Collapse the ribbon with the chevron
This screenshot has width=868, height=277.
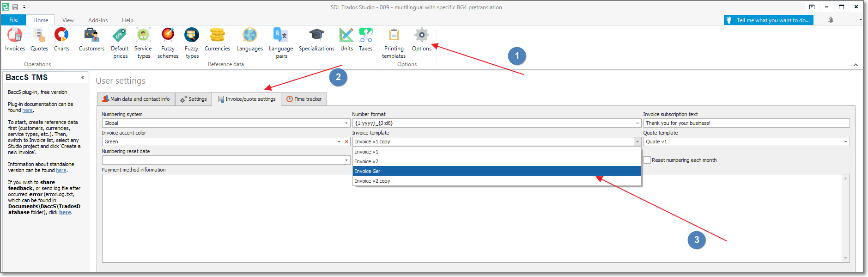[x=856, y=65]
